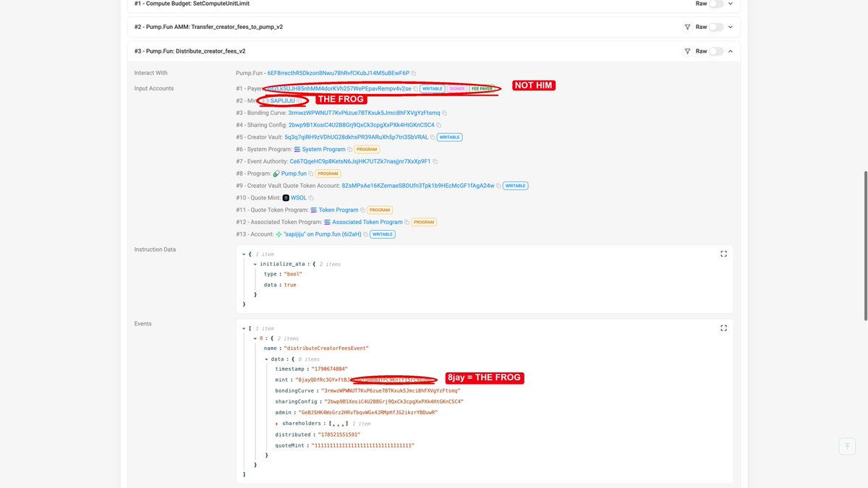
Task: Click WRITABLE badge on #13 Account row
Action: pos(383,234)
